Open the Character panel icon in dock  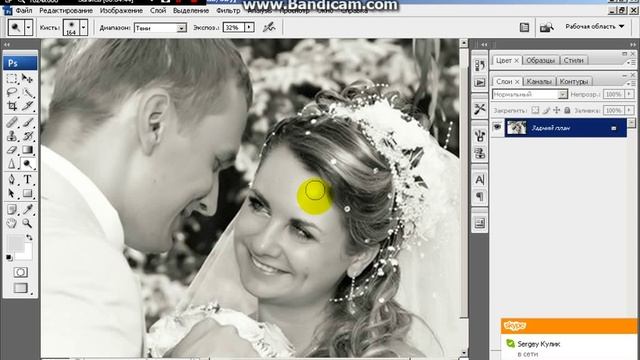[480, 179]
